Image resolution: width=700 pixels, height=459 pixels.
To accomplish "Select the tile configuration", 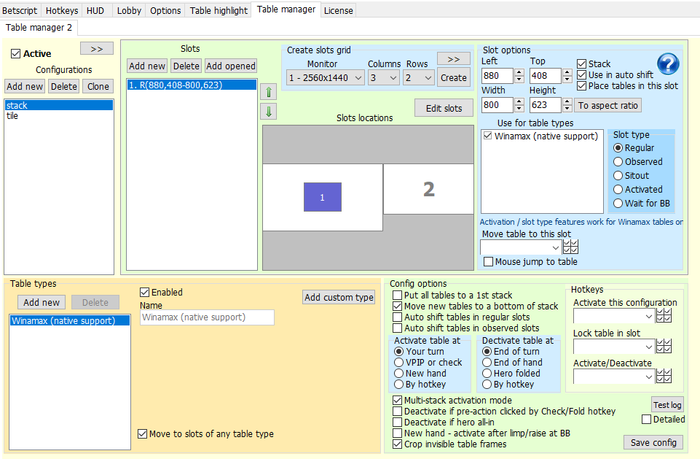I will [x=59, y=116].
